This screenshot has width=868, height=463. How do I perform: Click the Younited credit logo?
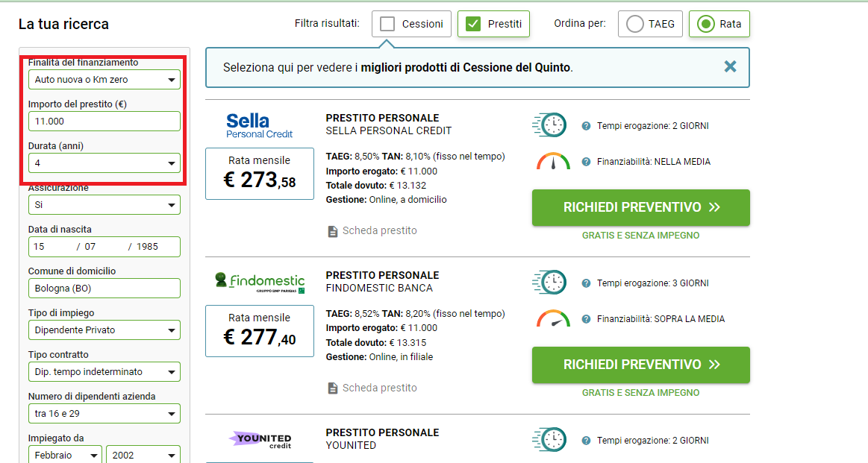tap(260, 441)
